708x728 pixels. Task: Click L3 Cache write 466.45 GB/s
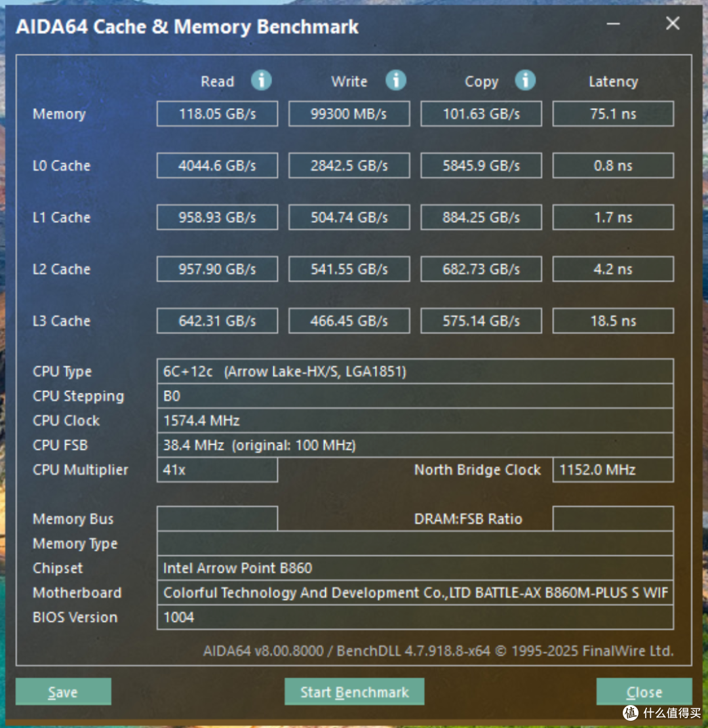349,321
